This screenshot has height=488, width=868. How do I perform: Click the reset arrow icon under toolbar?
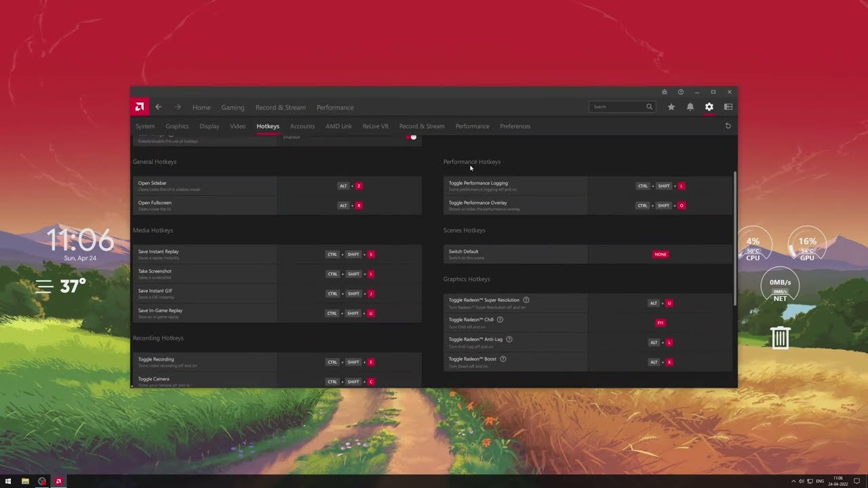728,126
